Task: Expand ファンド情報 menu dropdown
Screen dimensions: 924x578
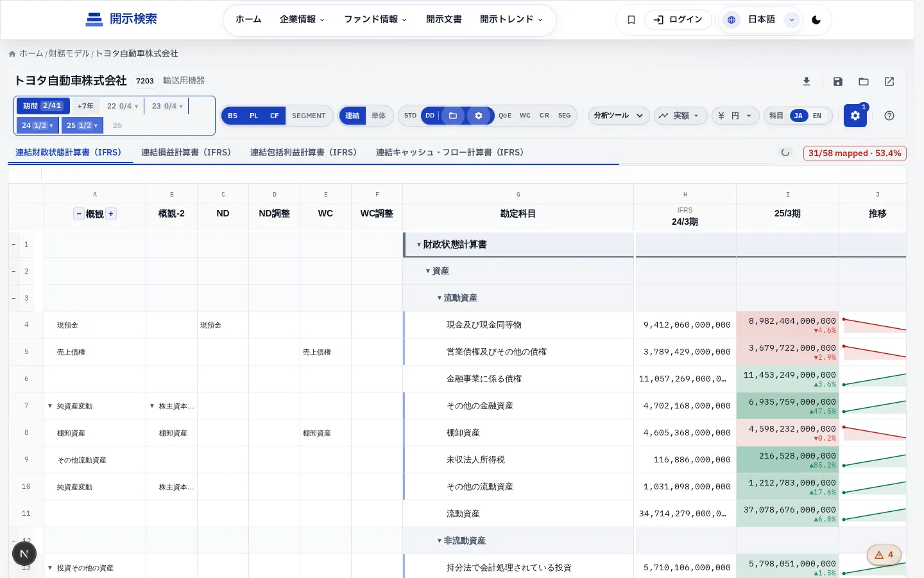Action: point(375,20)
